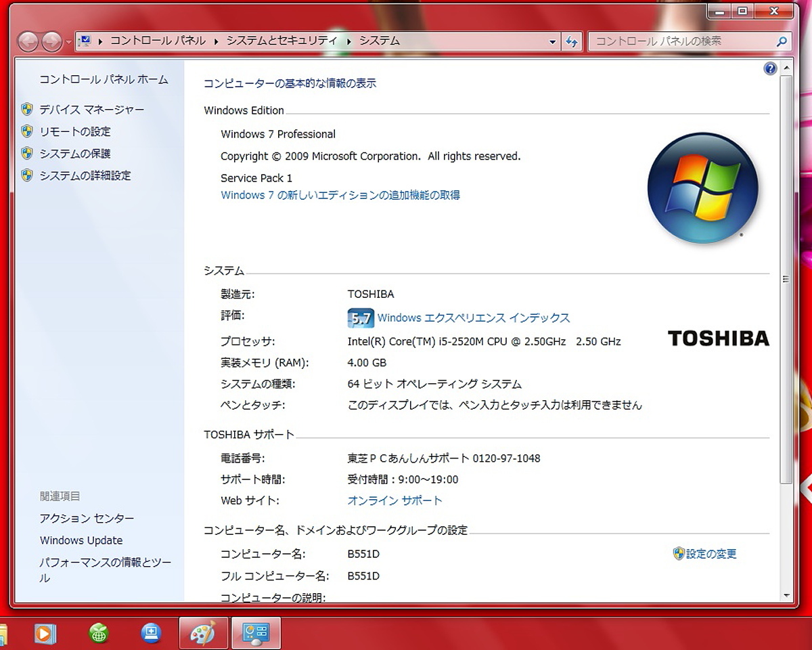
Task: Click the コンピューターの基本的な情報の表示 heading
Action: pyautogui.click(x=290, y=84)
